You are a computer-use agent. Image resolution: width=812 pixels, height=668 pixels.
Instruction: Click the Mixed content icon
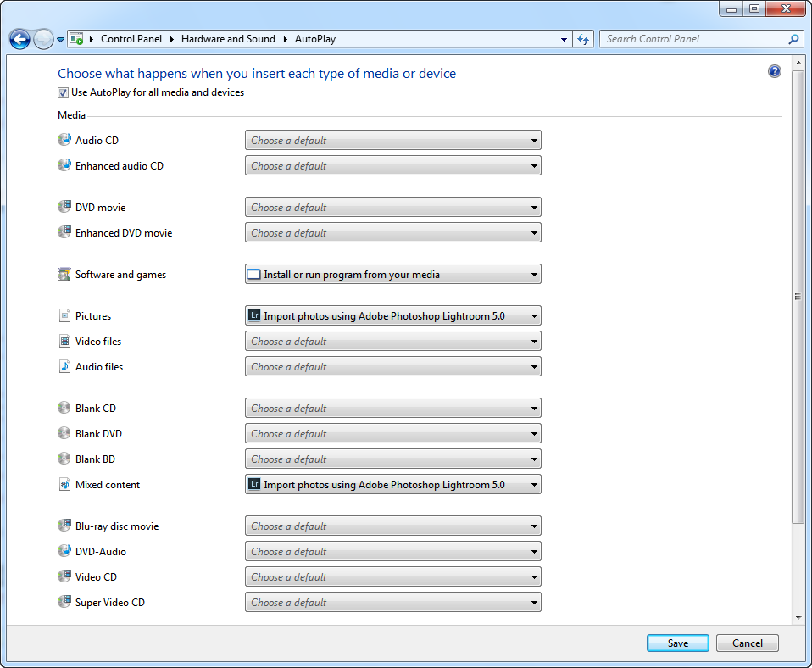(x=64, y=485)
